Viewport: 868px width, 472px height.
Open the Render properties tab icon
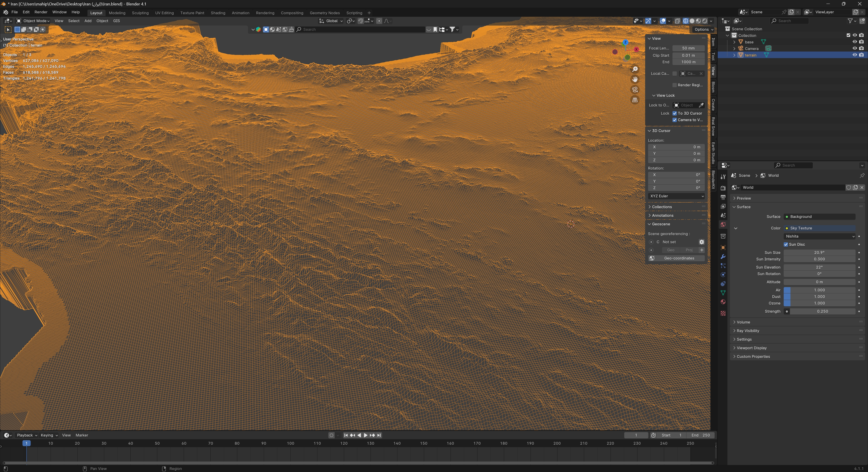pyautogui.click(x=723, y=188)
